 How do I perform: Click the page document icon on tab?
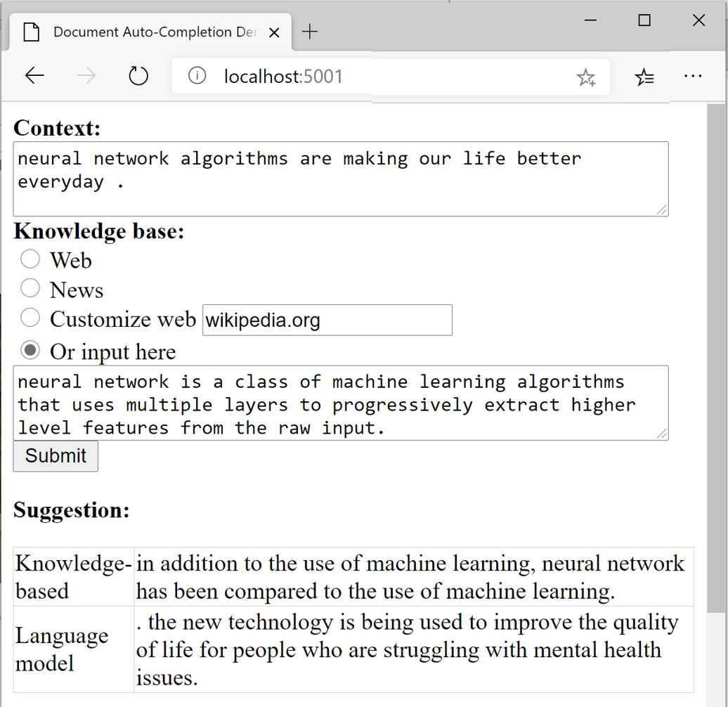[x=32, y=32]
